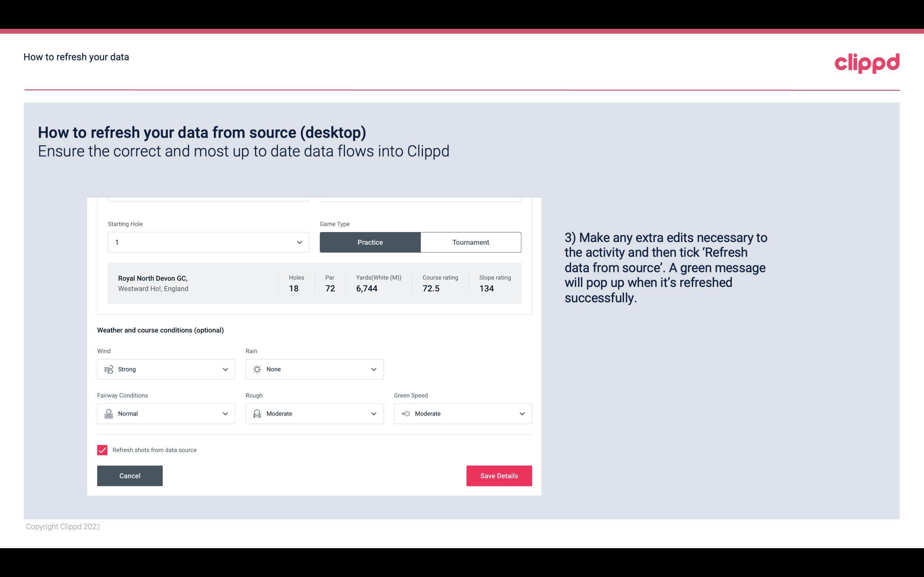Click Save Details button
The width and height of the screenshot is (924, 577).
499,475
